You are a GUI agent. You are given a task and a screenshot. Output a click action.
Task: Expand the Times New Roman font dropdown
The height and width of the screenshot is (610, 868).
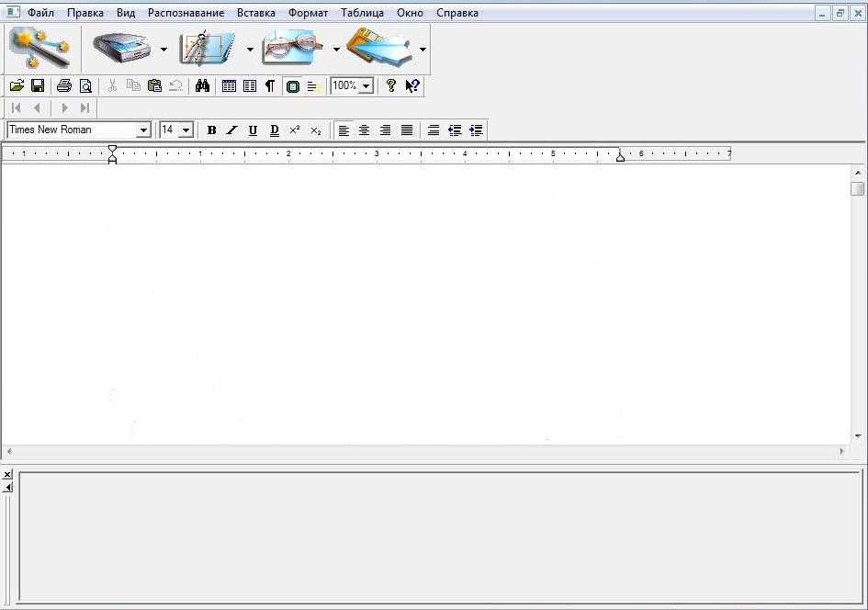pos(143,130)
